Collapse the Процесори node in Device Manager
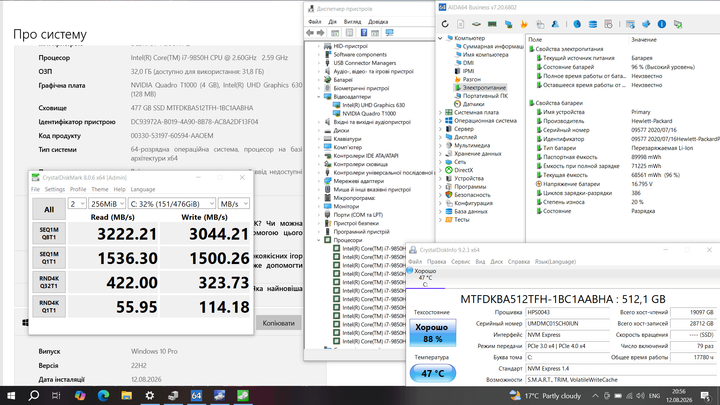 click(x=319, y=240)
